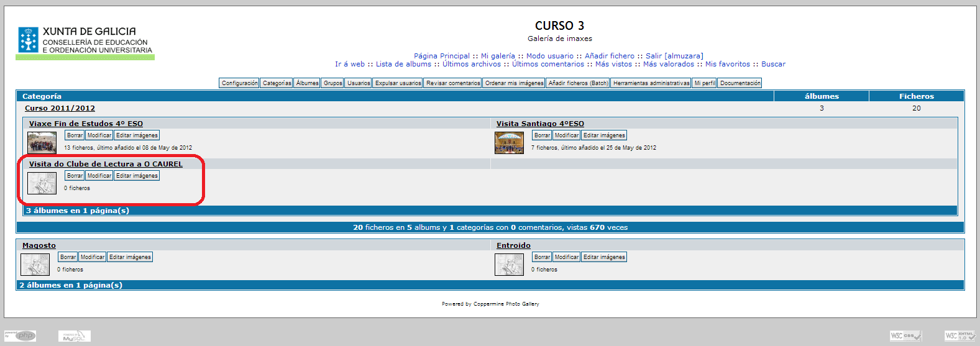Image resolution: width=980 pixels, height=346 pixels.
Task: Open Añadir ficheros (Batch) in admin menu
Action: (578, 83)
